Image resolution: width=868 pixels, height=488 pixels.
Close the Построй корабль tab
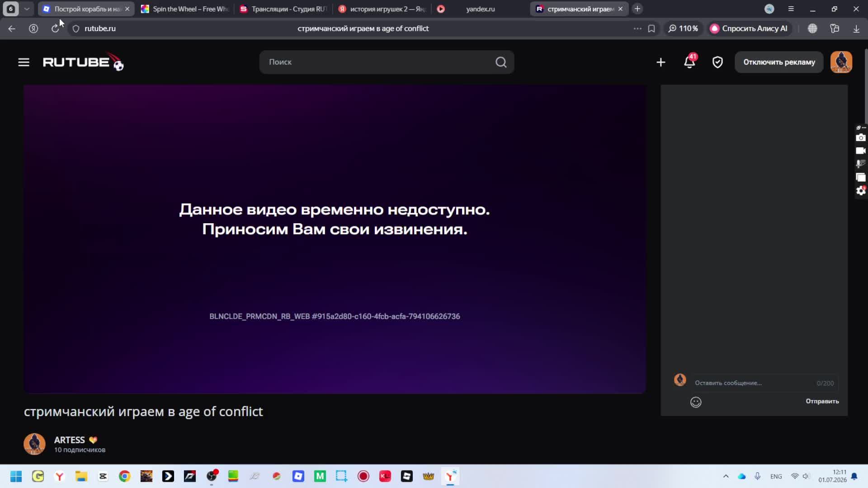click(127, 9)
